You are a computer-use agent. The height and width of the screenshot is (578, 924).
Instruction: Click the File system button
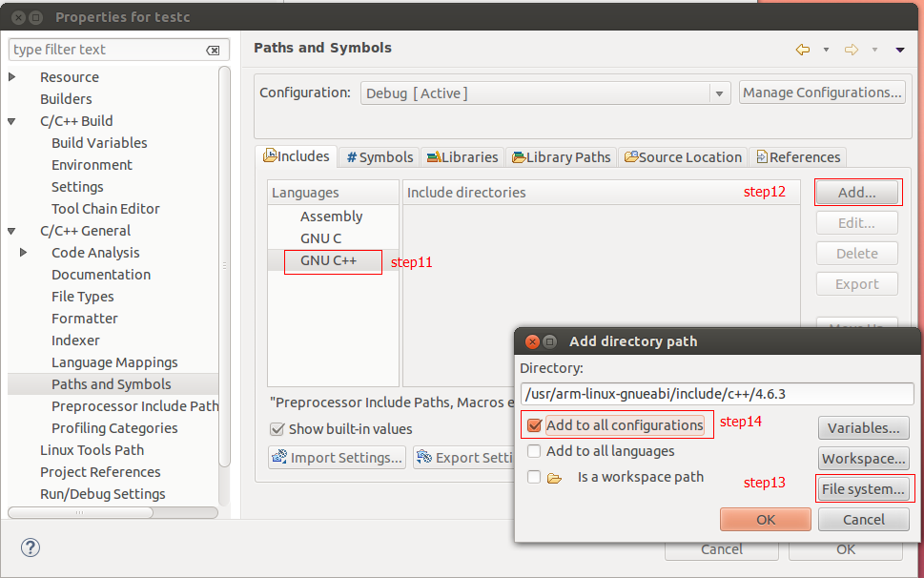click(x=863, y=489)
